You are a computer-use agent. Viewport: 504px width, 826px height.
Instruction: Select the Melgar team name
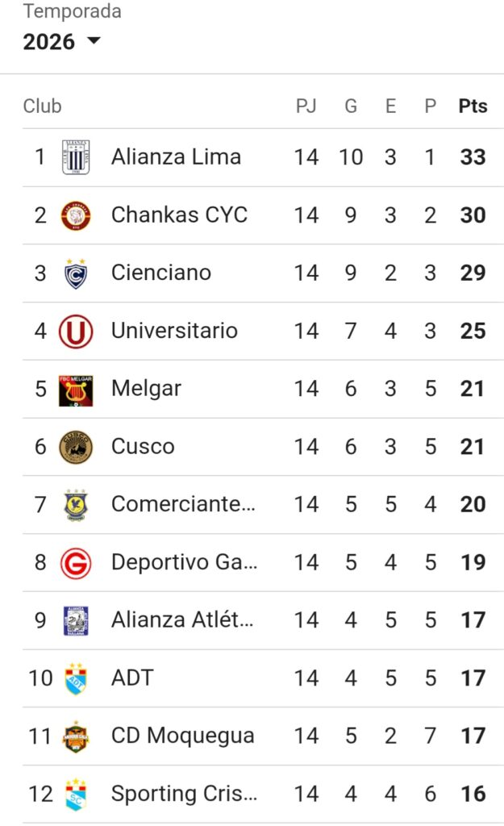[x=147, y=389]
